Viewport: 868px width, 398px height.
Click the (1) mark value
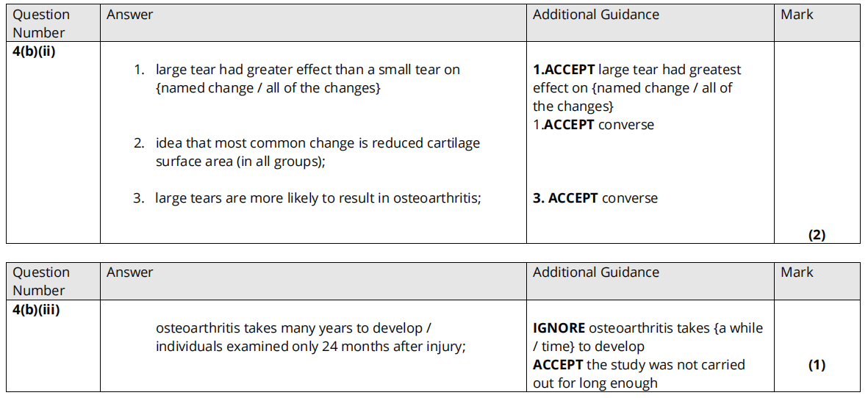817,365
